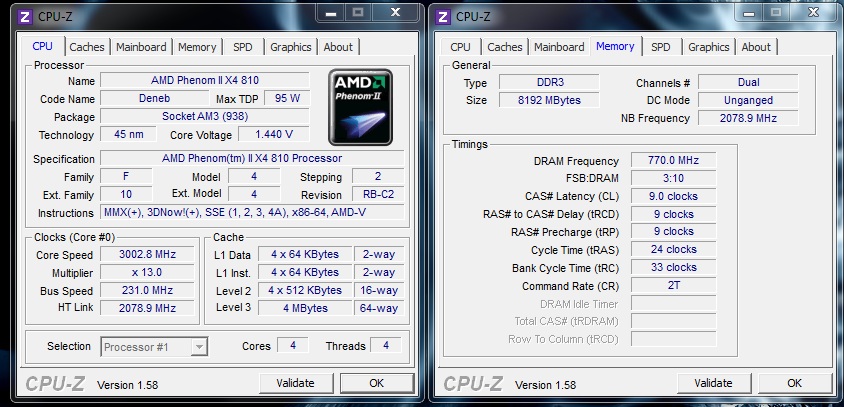Open Mainboard tab in left window
Screen dimensions: 844x407
click(141, 47)
